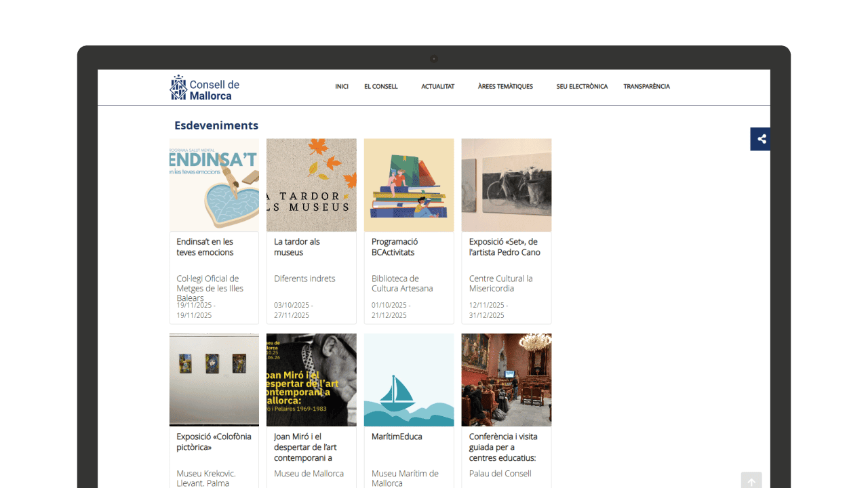Viewport: 868px width, 488px height.
Task: Expand the ACTUALITAT menu
Action: click(x=437, y=87)
